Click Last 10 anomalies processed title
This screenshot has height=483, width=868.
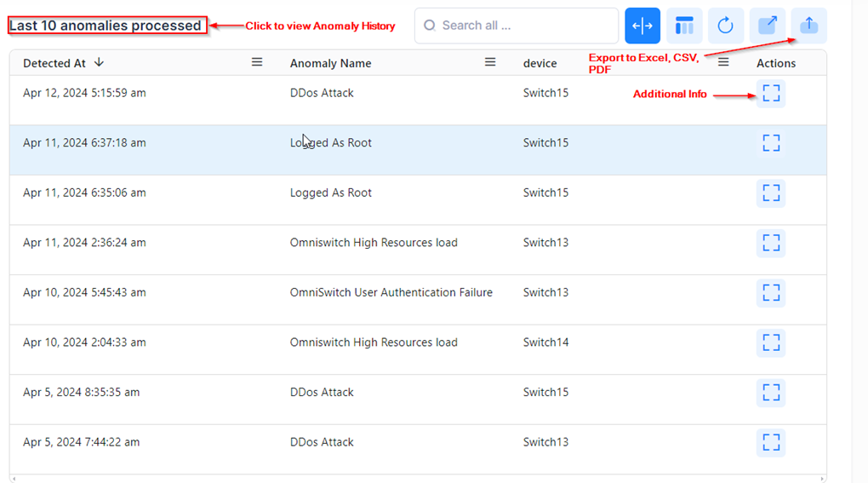[x=106, y=26]
